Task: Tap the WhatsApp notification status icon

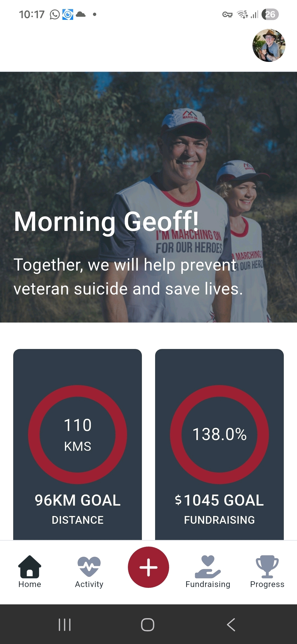Action: click(x=54, y=15)
